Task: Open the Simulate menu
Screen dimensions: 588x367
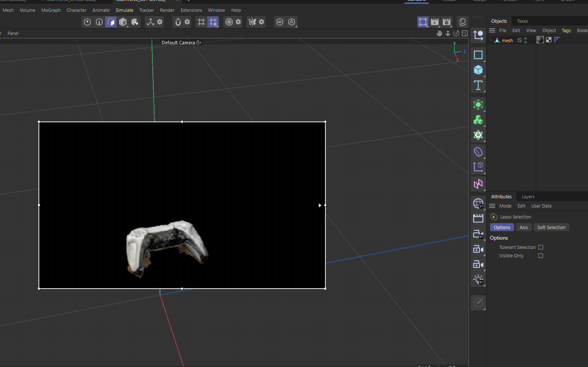Action: click(x=125, y=10)
